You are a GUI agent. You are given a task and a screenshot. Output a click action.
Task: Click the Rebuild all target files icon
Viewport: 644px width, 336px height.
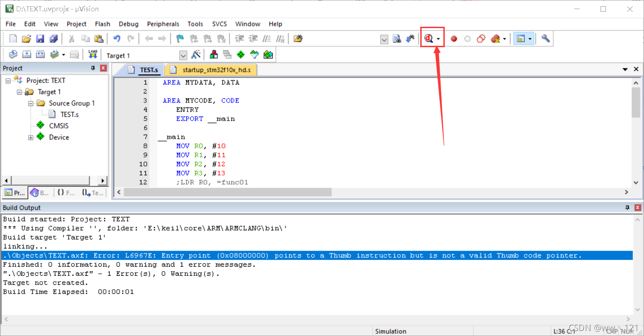40,55
